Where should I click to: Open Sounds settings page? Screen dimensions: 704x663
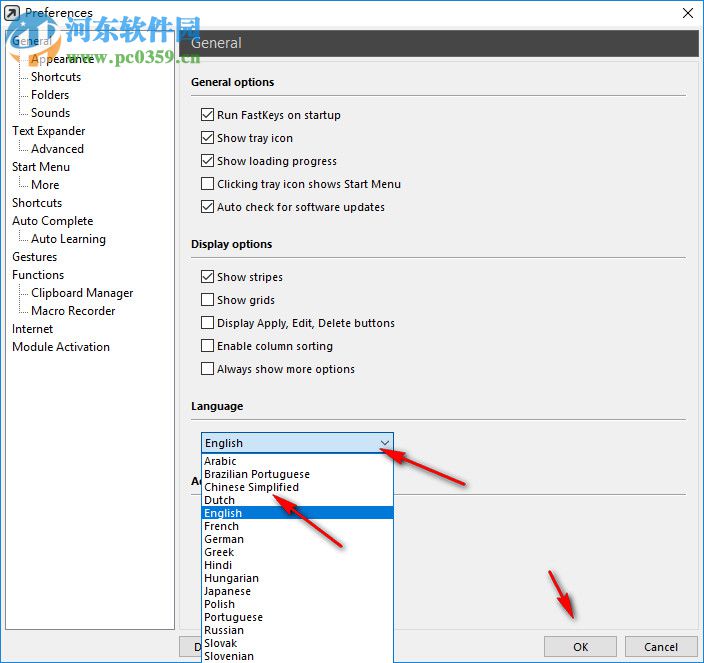50,113
